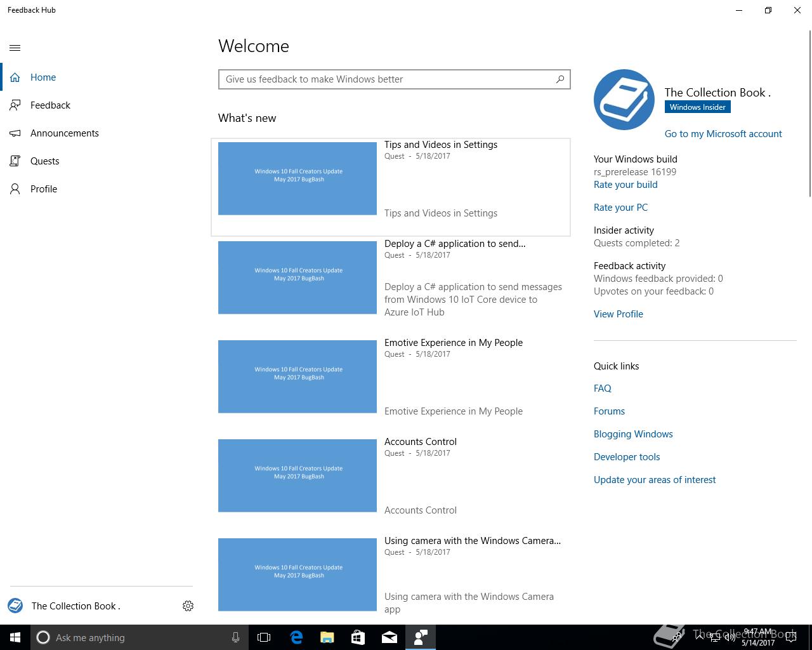812x650 pixels.
Task: Click 'Deploy a C# application to send...' title
Action: (455, 244)
